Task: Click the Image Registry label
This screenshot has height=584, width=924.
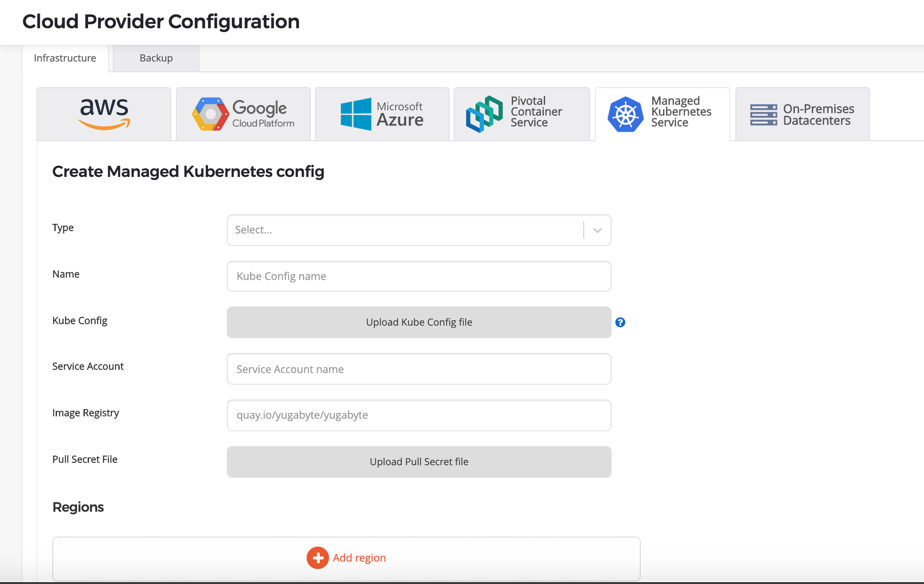Action: coord(86,413)
